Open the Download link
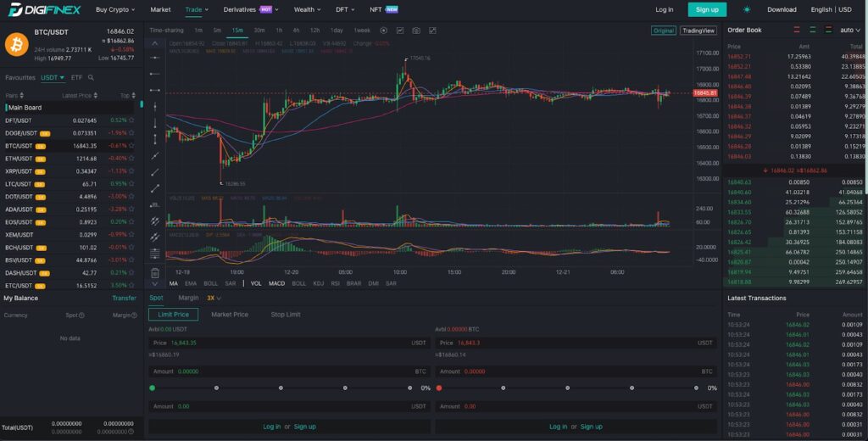The height and width of the screenshot is (441, 868). 782,9
